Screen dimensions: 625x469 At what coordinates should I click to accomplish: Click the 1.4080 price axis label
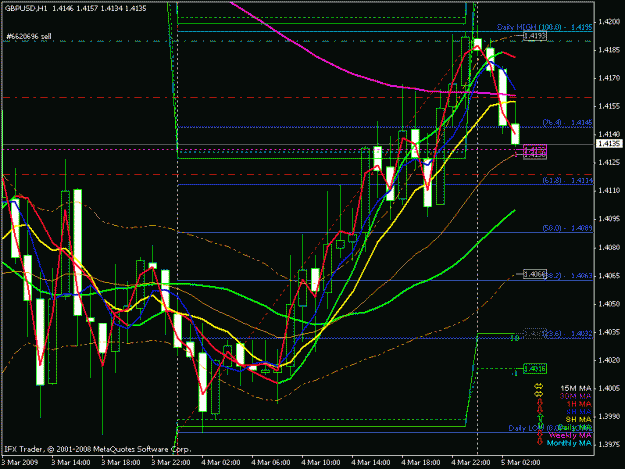609,247
